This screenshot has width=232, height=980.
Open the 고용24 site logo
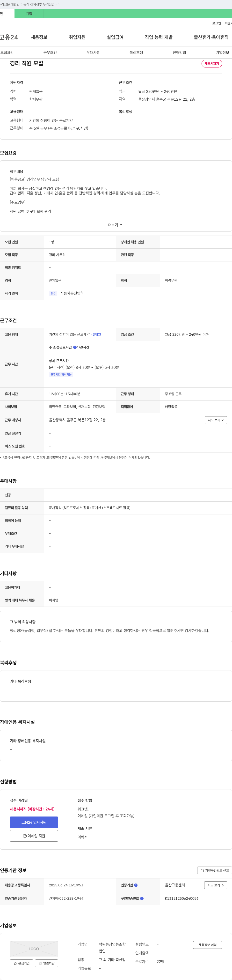[9, 37]
